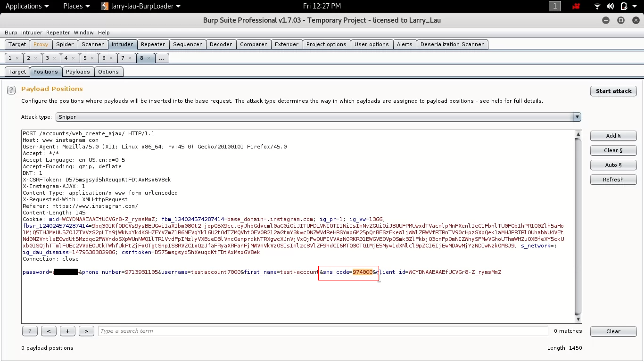Switch to the Alerts tab

(x=405, y=44)
